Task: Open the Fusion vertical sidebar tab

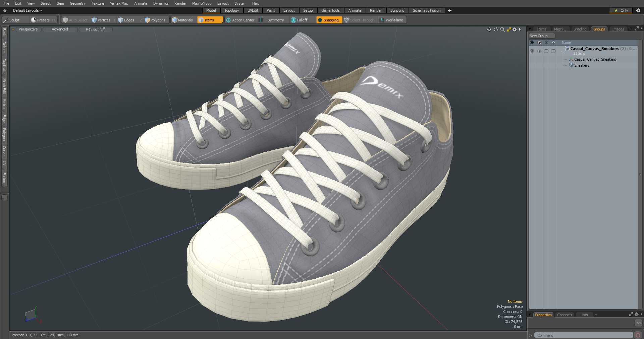Action: click(4, 178)
